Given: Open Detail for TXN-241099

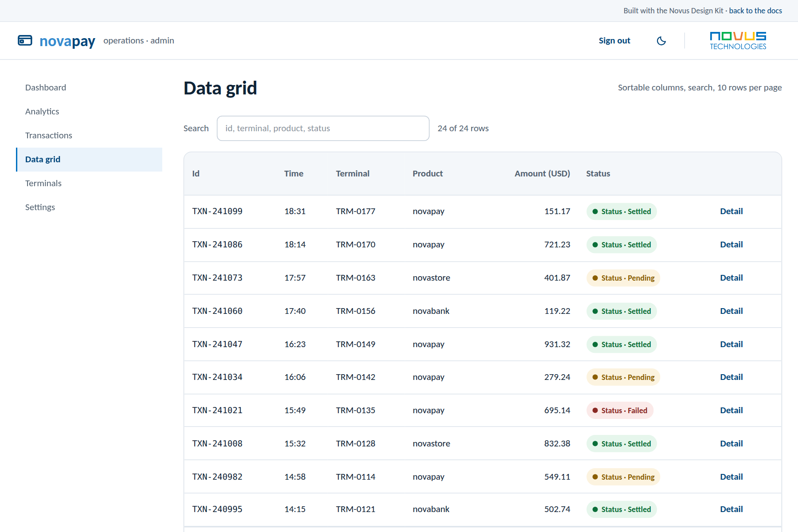Looking at the screenshot, I should [731, 211].
